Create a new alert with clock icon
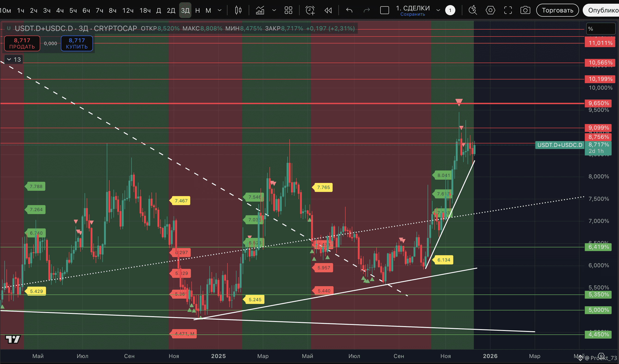 coord(310,10)
